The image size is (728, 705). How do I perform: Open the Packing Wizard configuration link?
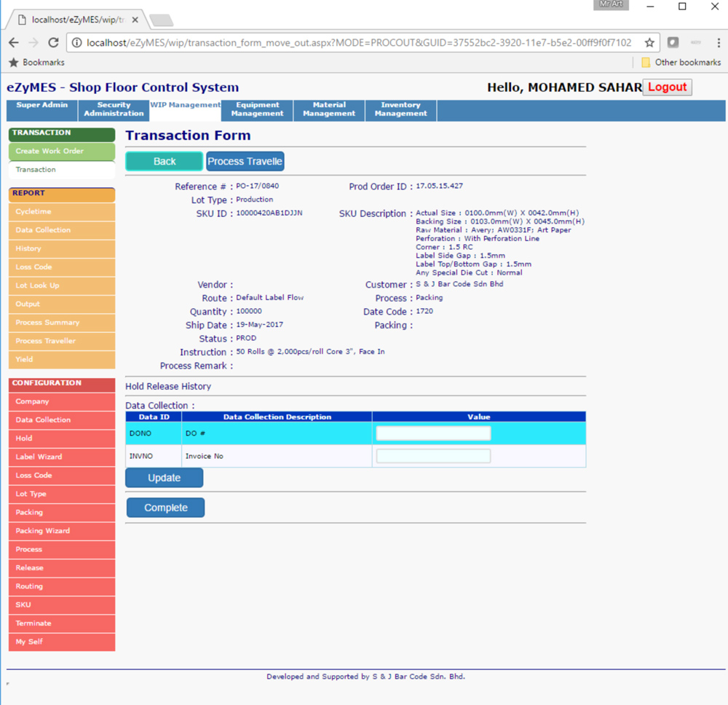(x=62, y=531)
